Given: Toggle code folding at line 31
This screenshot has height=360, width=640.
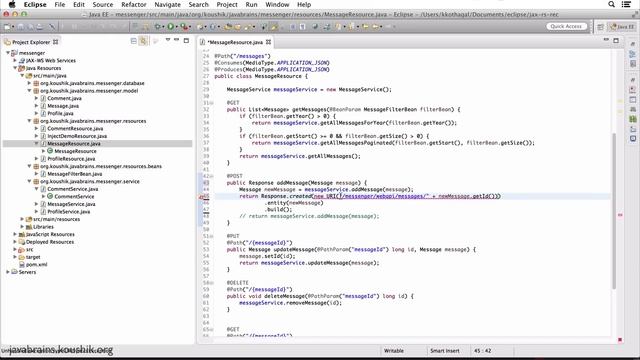Looking at the screenshot, I should pos(211,103).
